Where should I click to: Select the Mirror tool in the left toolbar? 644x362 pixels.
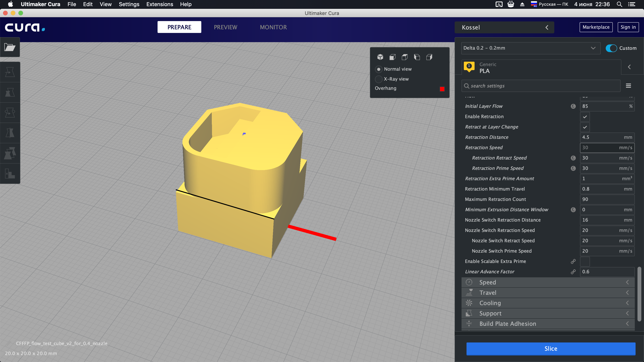(10, 133)
